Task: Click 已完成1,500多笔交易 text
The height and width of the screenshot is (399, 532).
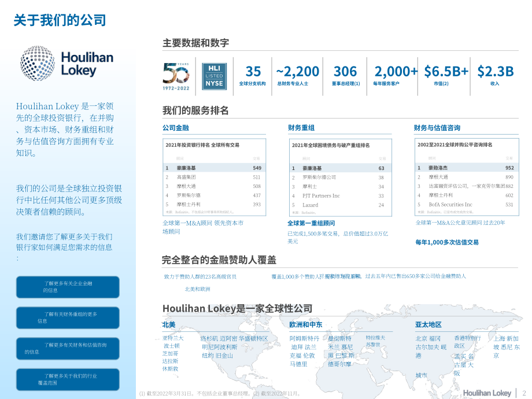Action: tap(338, 238)
